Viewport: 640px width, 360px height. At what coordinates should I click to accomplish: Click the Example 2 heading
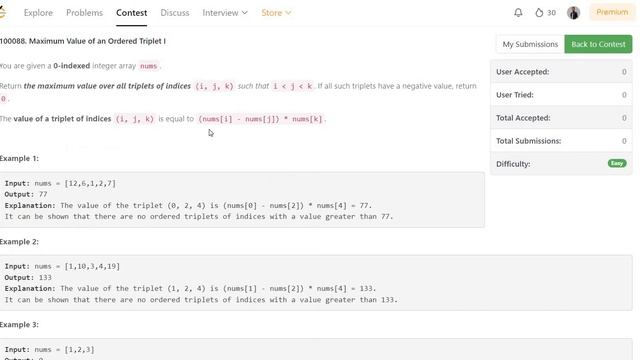[19, 242]
